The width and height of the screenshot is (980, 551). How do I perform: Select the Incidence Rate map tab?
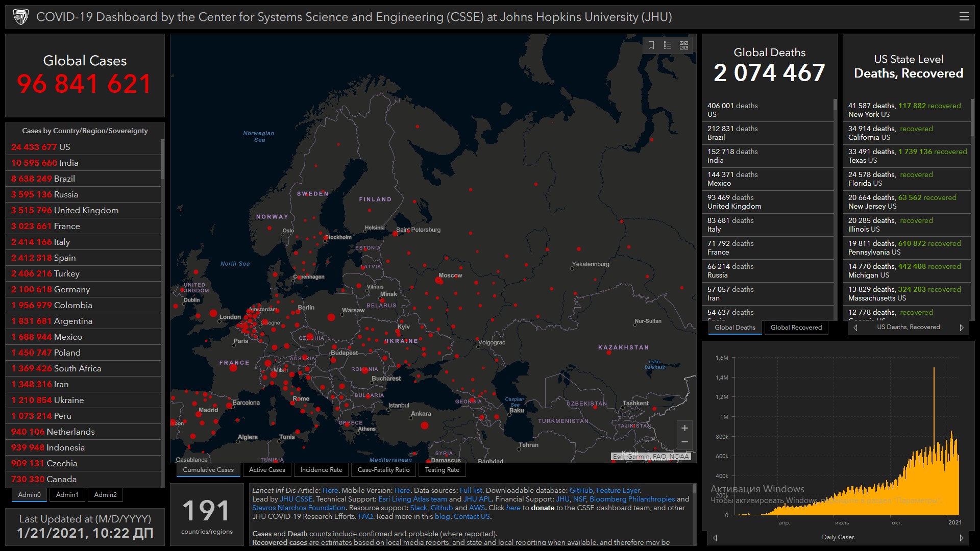(321, 470)
